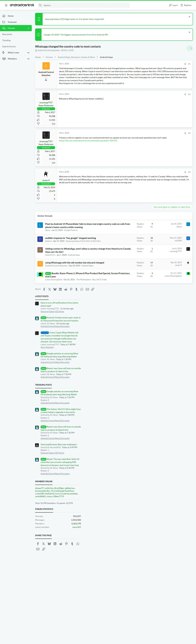Viewport: 196px width, 644px height.
Task: Click the Question tag on the 3 apps post
Action: tap(45, 333)
